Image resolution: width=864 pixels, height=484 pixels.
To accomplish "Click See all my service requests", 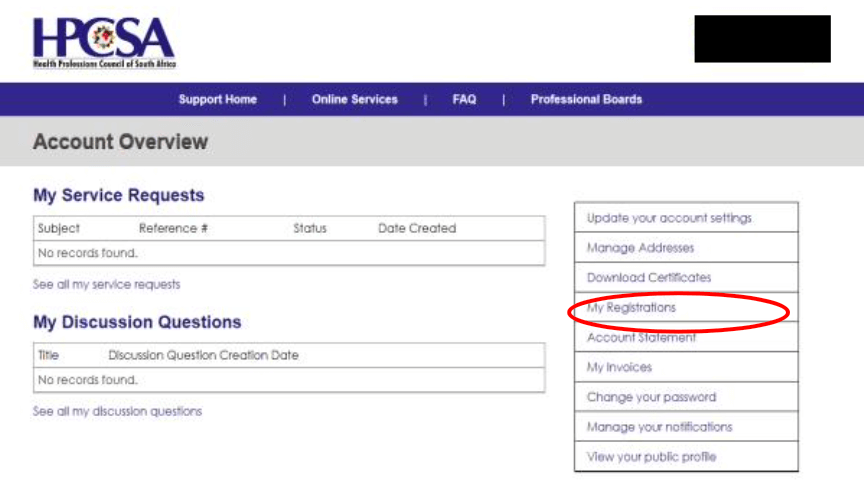I will click(106, 285).
